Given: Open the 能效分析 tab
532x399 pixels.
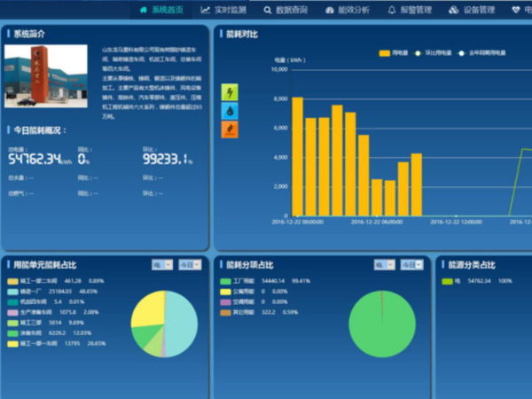Looking at the screenshot, I should coord(348,11).
